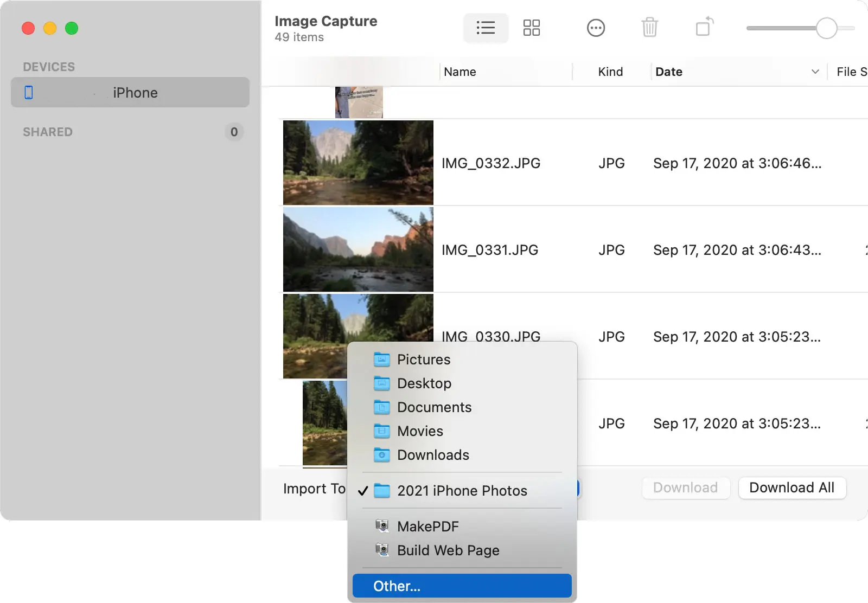The image size is (868, 603).
Task: Choose MakePDF from import menu
Action: (x=462, y=527)
